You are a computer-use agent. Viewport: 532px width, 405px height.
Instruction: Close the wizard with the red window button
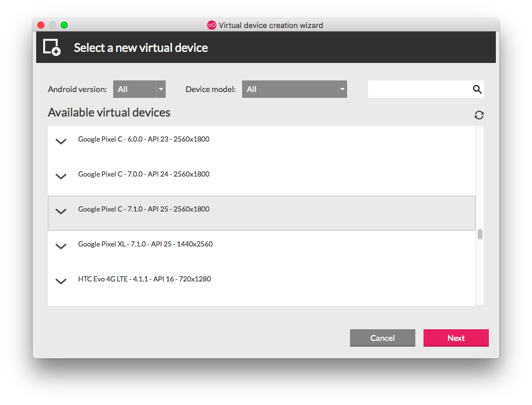point(41,25)
